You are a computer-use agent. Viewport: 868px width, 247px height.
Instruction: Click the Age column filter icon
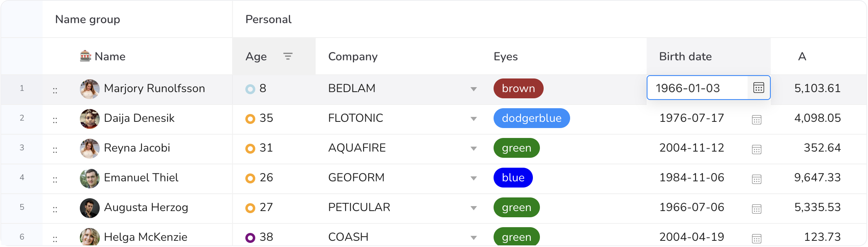[x=288, y=56]
